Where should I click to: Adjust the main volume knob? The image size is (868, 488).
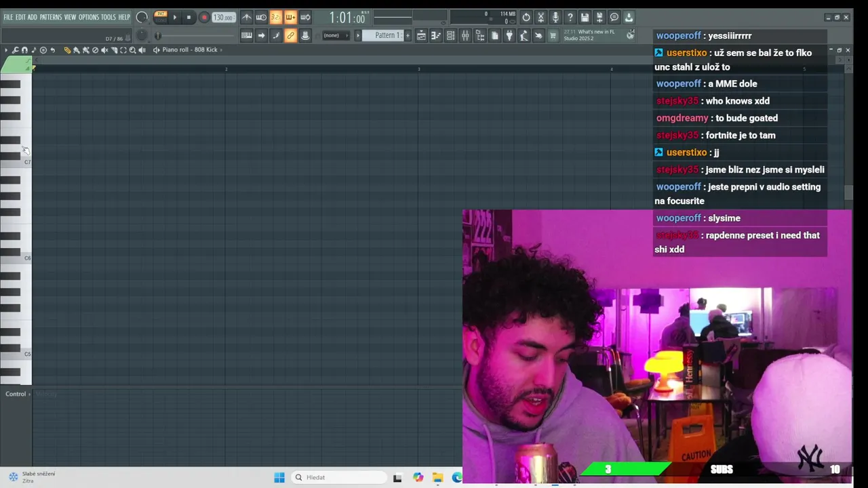(x=142, y=17)
